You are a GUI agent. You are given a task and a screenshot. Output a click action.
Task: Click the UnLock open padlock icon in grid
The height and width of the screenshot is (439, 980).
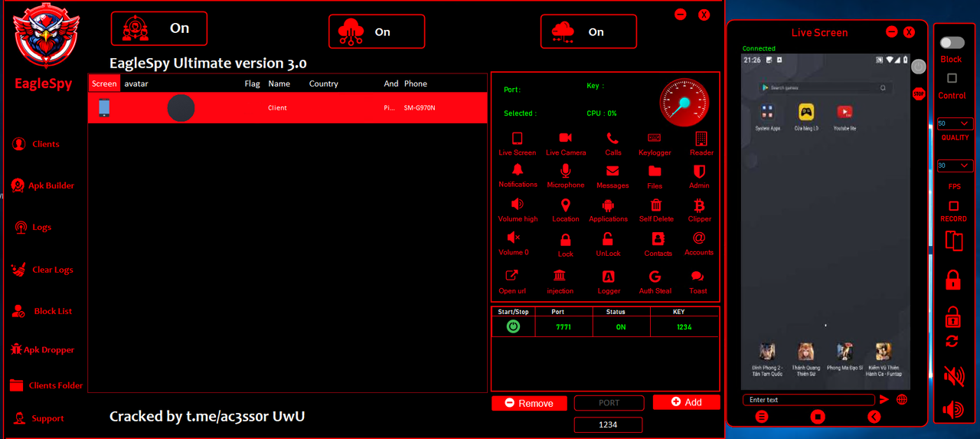[x=608, y=239]
